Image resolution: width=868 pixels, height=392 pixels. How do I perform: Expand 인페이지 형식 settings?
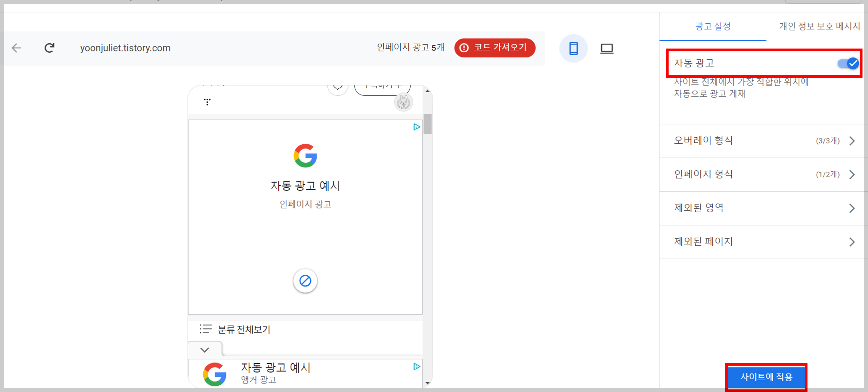tap(763, 174)
